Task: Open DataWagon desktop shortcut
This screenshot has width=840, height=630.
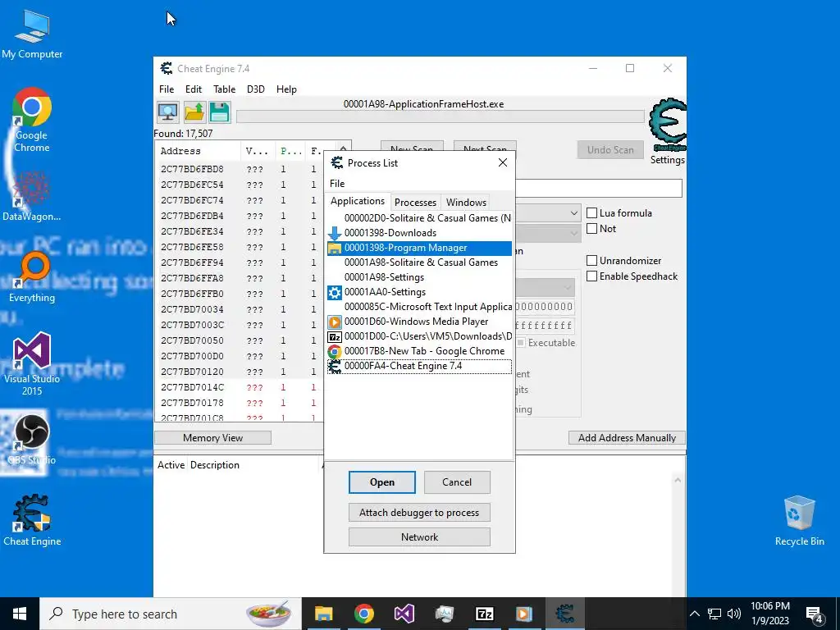Action: point(32,195)
